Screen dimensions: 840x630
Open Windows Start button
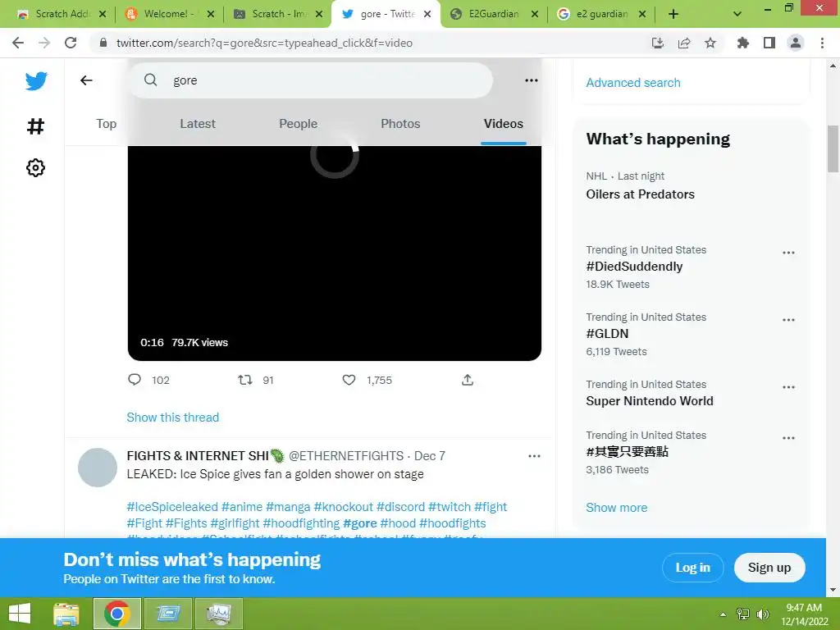20,614
